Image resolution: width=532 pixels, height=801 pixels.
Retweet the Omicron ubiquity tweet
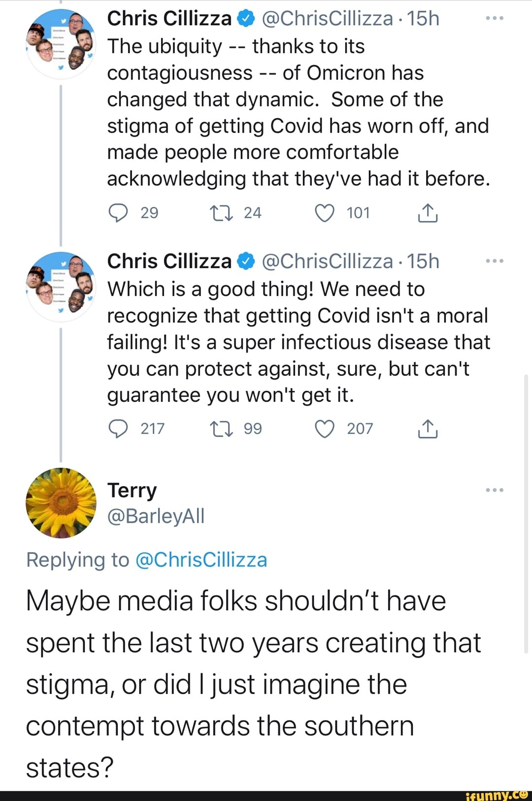217,213
